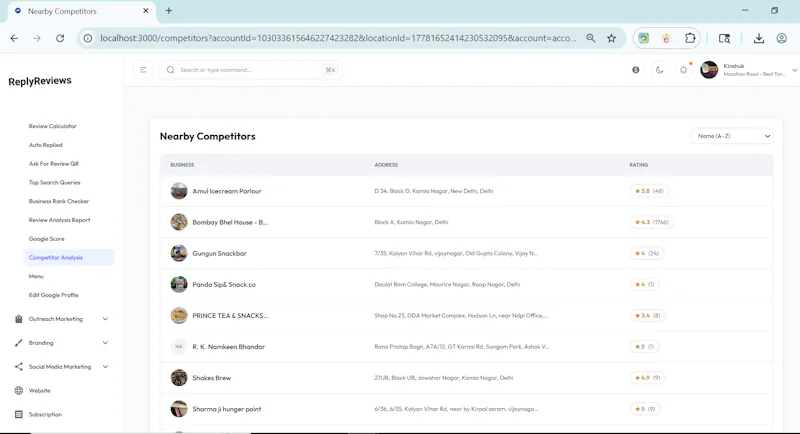Select R. K. Namkeen Bhandar name
Screen dimensions: 800x434
[x=229, y=347]
